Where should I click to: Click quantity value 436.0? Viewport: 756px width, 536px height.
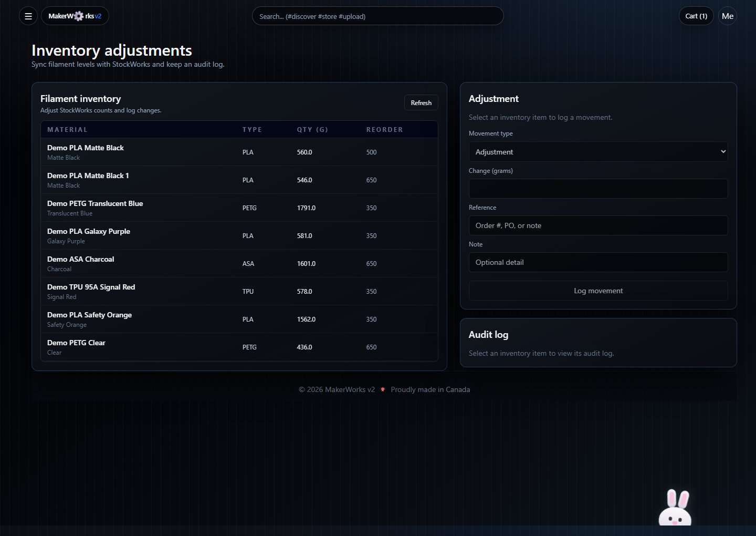coord(304,347)
